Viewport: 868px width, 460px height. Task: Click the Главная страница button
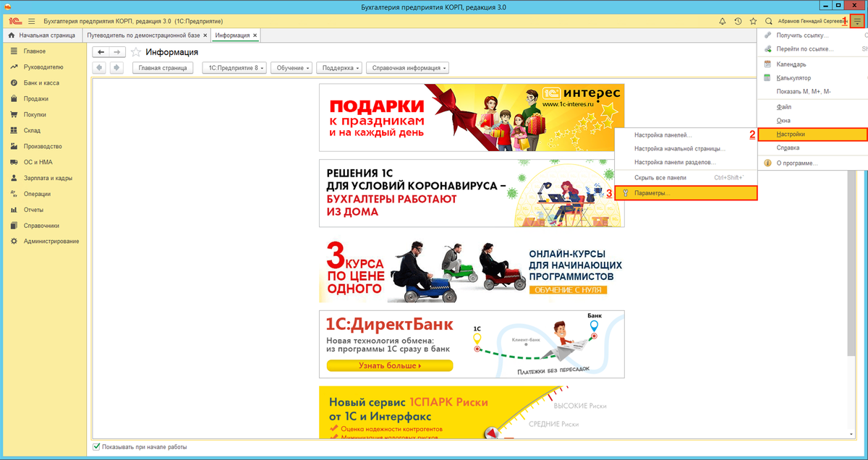point(163,68)
